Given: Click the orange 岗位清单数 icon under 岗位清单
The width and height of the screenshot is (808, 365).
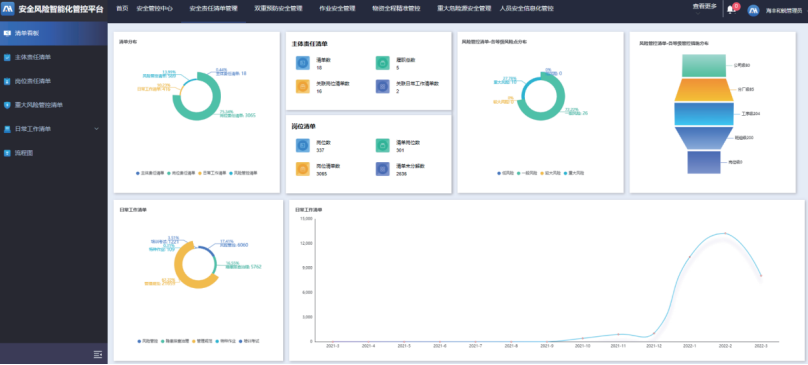Looking at the screenshot, I should pos(302,169).
